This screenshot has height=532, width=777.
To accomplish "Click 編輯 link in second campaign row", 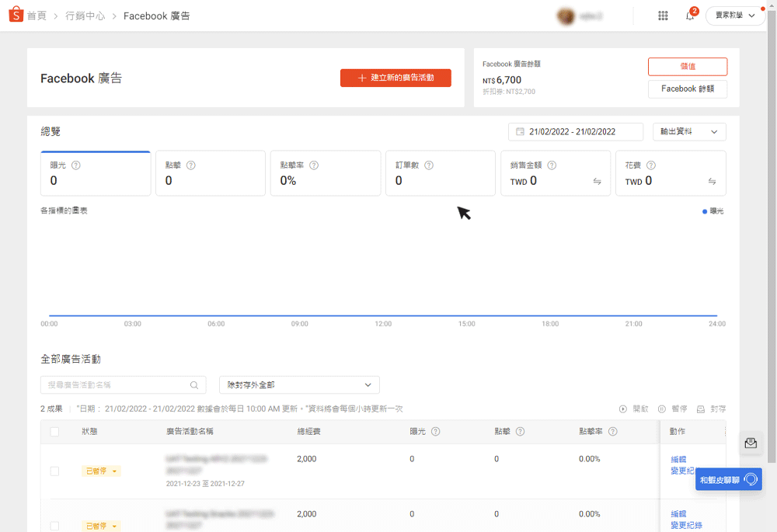I will (x=678, y=514).
